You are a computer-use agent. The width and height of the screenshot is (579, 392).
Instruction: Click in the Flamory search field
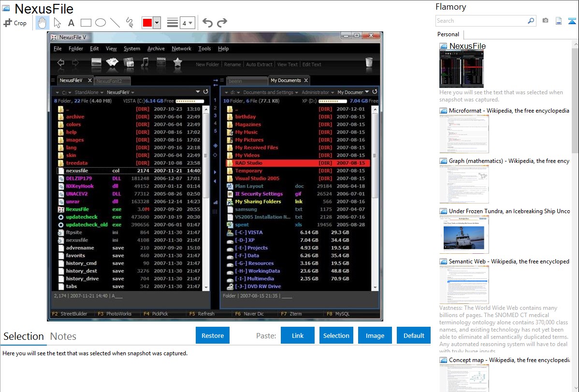[x=481, y=21]
